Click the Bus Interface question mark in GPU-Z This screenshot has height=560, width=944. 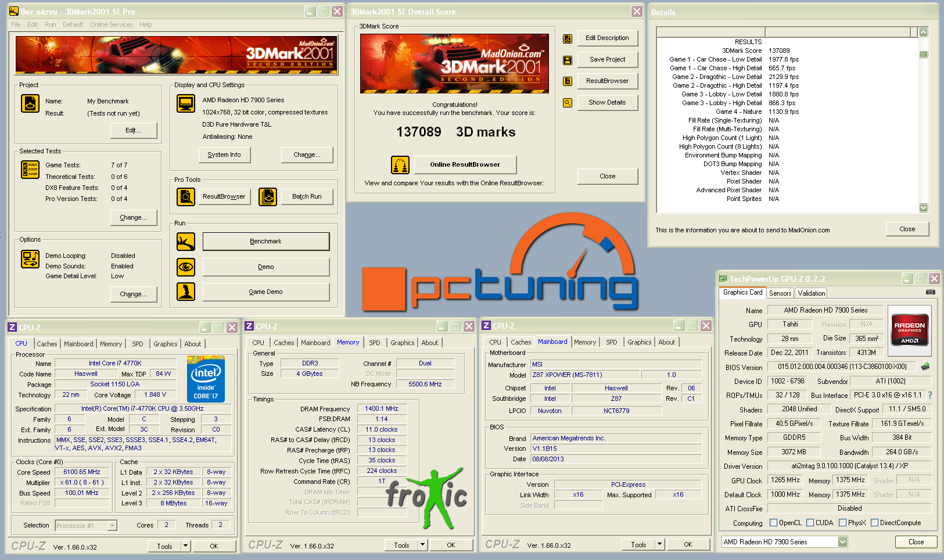coord(930,395)
